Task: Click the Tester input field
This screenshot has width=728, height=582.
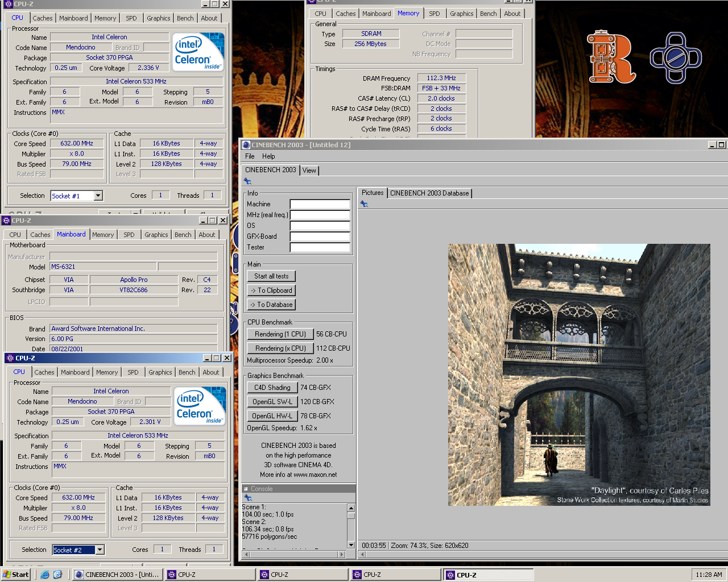Action: (320, 247)
